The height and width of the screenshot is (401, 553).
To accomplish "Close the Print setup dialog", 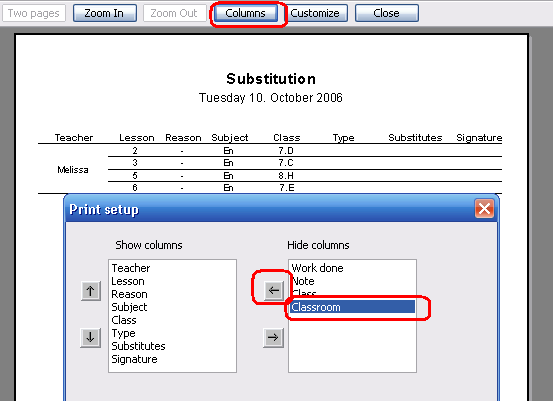I will (x=484, y=208).
